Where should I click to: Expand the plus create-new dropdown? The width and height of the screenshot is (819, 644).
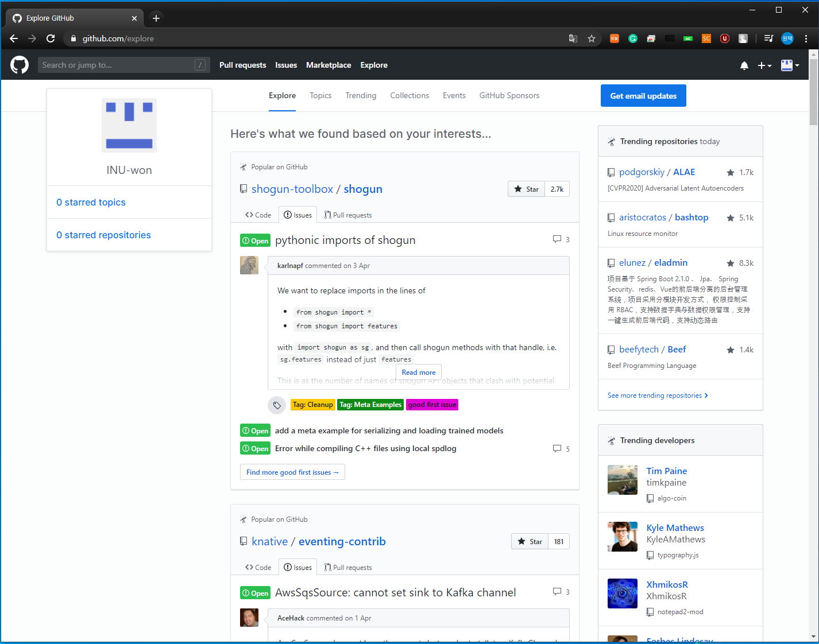[764, 65]
